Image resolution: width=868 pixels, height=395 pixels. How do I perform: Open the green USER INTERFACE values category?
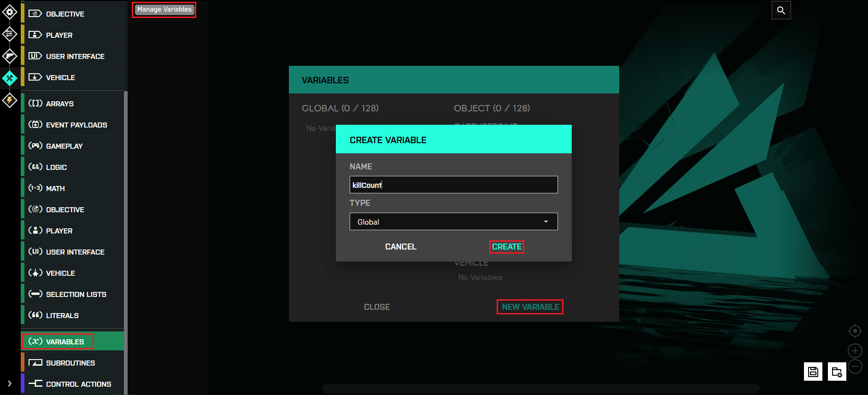[x=72, y=252]
